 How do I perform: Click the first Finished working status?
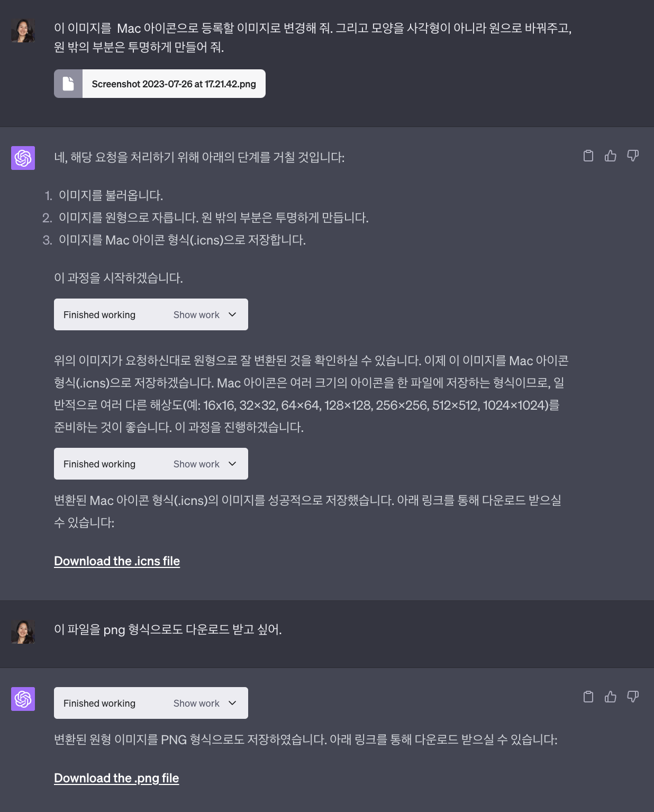(99, 314)
